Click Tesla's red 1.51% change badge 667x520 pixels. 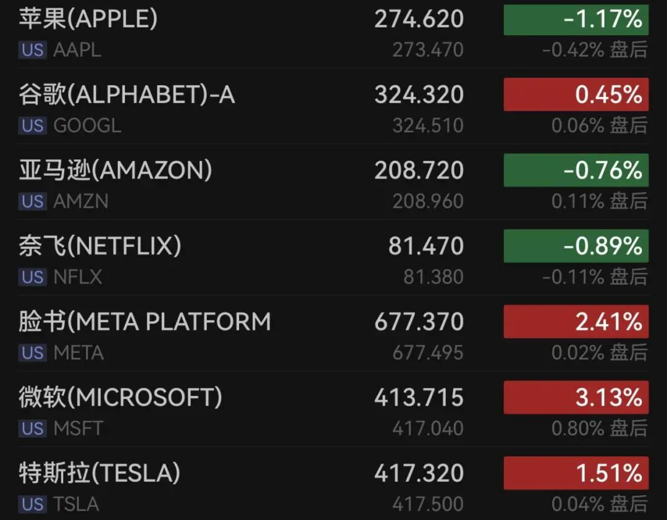click(x=574, y=472)
